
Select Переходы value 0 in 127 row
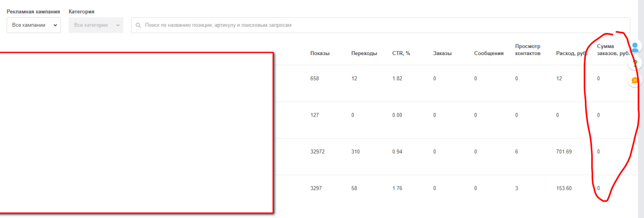point(353,115)
